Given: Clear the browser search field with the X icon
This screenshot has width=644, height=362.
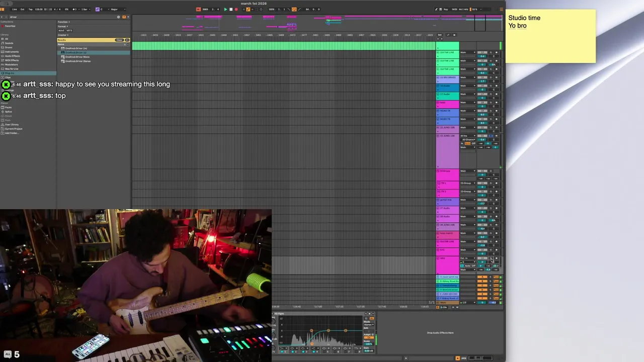Looking at the screenshot, I should [118, 17].
